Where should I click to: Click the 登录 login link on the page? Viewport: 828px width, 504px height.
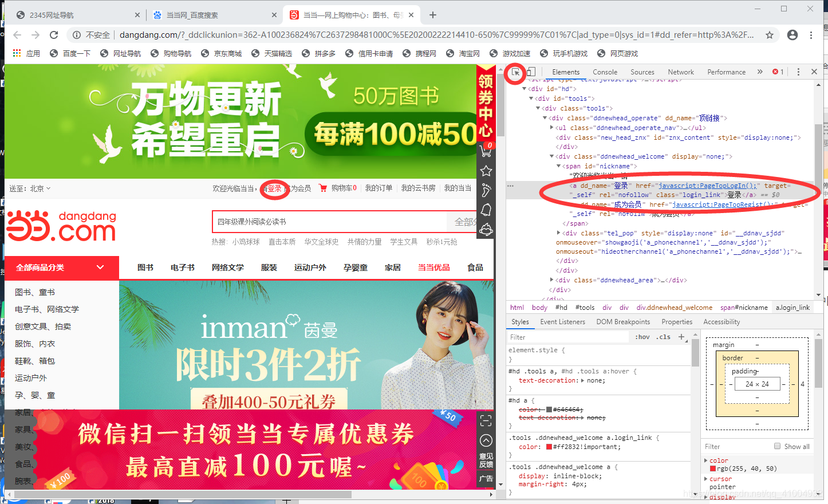tap(275, 188)
